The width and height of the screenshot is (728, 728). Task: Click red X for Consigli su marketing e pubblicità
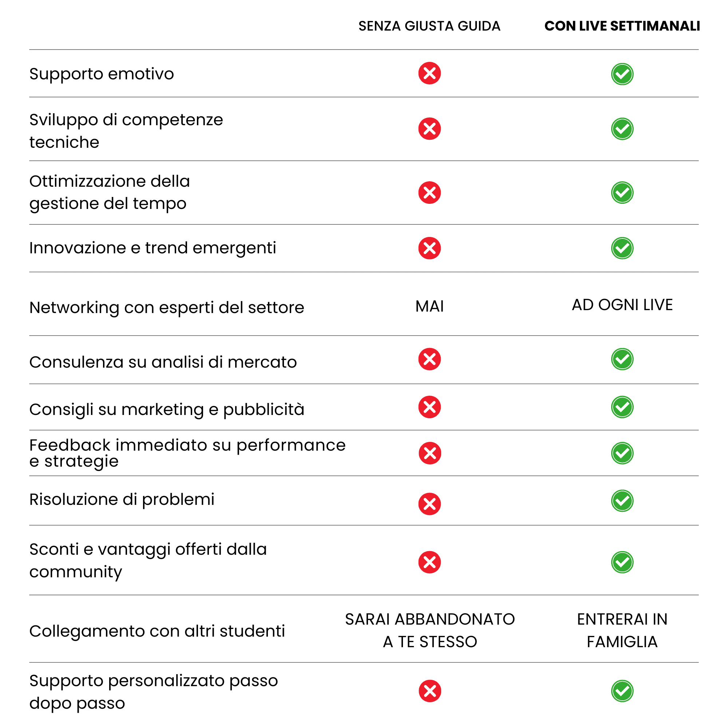click(429, 407)
